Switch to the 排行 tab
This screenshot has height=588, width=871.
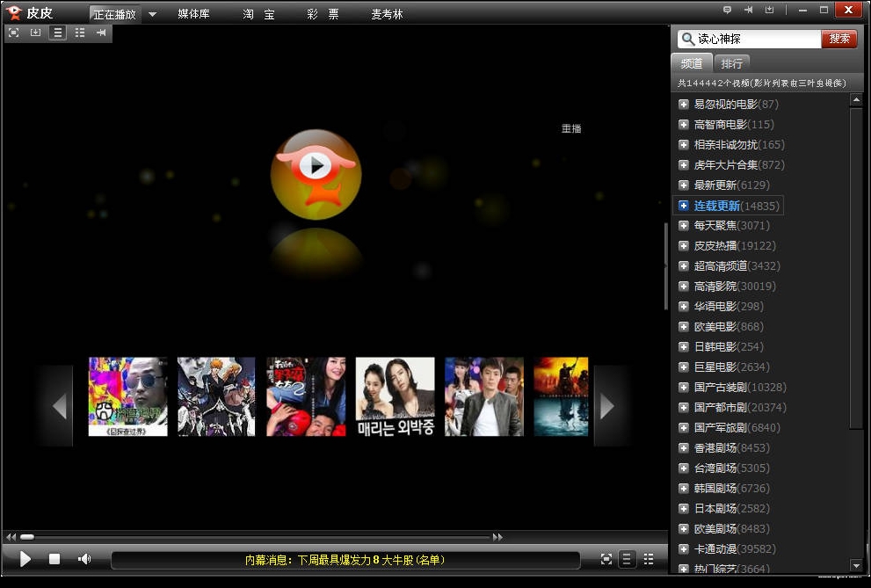click(x=731, y=63)
